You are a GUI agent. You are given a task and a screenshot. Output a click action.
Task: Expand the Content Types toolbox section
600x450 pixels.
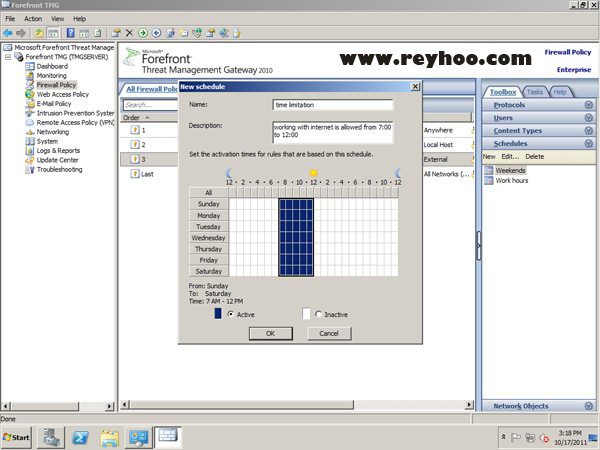point(538,130)
